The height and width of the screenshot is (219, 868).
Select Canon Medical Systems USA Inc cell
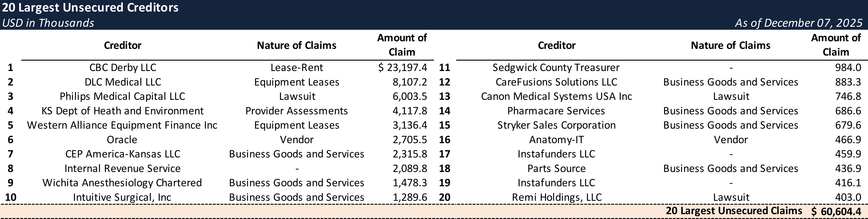[x=556, y=97]
